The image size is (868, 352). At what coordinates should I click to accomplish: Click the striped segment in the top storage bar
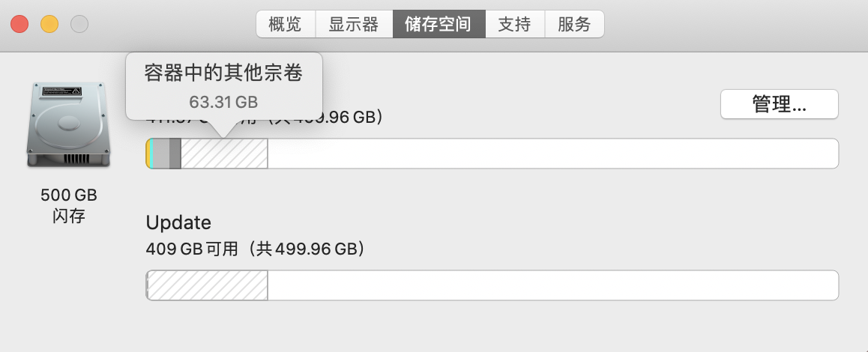[x=224, y=154]
